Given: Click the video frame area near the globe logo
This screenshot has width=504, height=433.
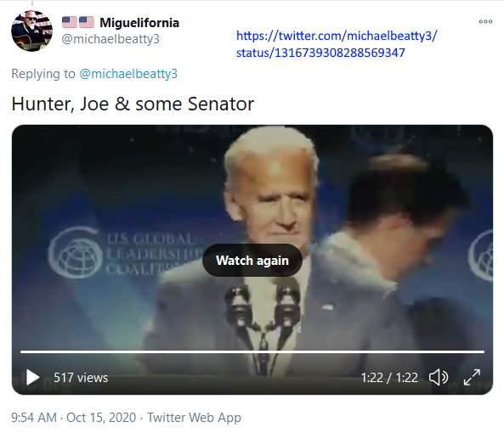Looking at the screenshot, I should click(76, 253).
